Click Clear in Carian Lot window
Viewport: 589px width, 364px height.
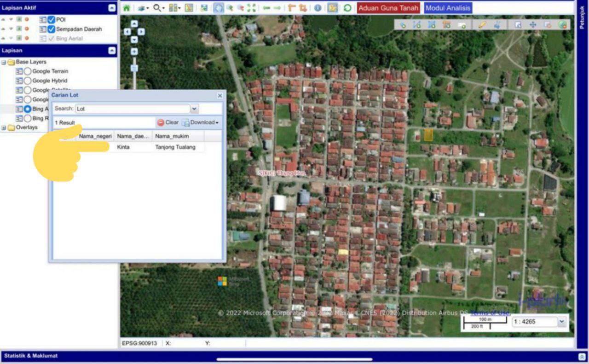168,122
